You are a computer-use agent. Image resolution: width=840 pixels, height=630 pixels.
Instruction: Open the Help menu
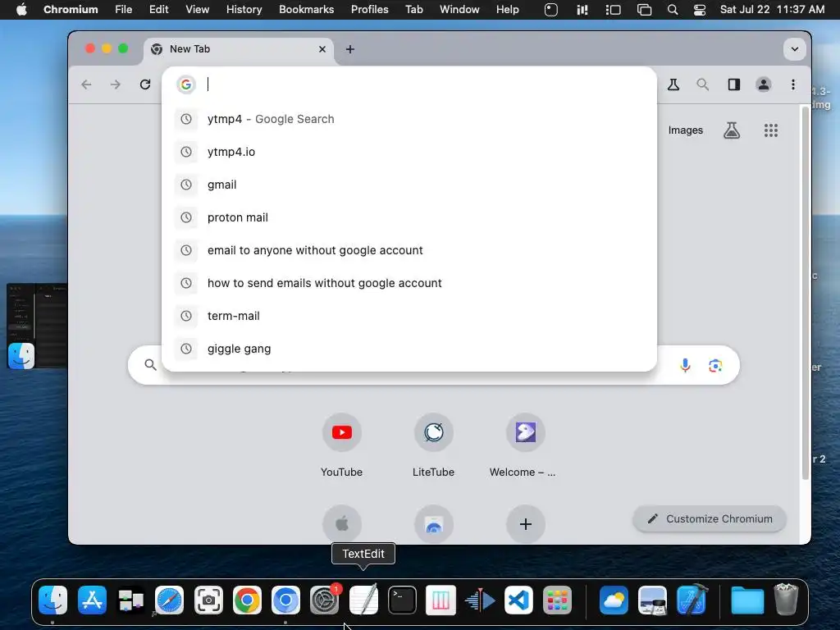point(507,10)
